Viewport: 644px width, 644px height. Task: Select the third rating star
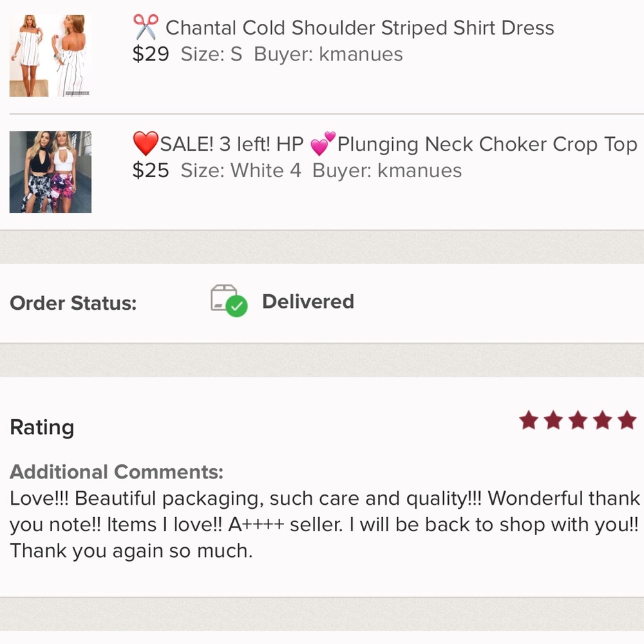[x=578, y=421]
